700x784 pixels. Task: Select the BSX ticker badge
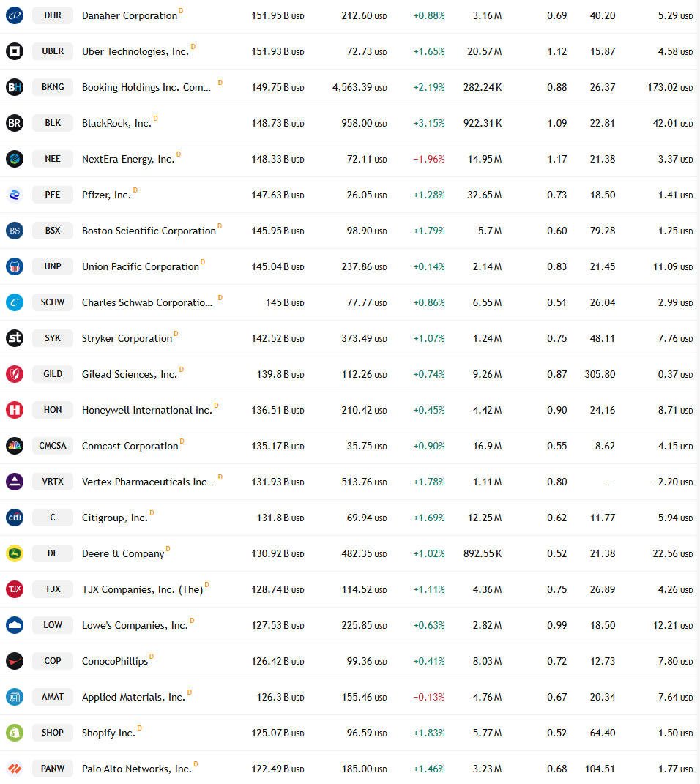(x=53, y=231)
